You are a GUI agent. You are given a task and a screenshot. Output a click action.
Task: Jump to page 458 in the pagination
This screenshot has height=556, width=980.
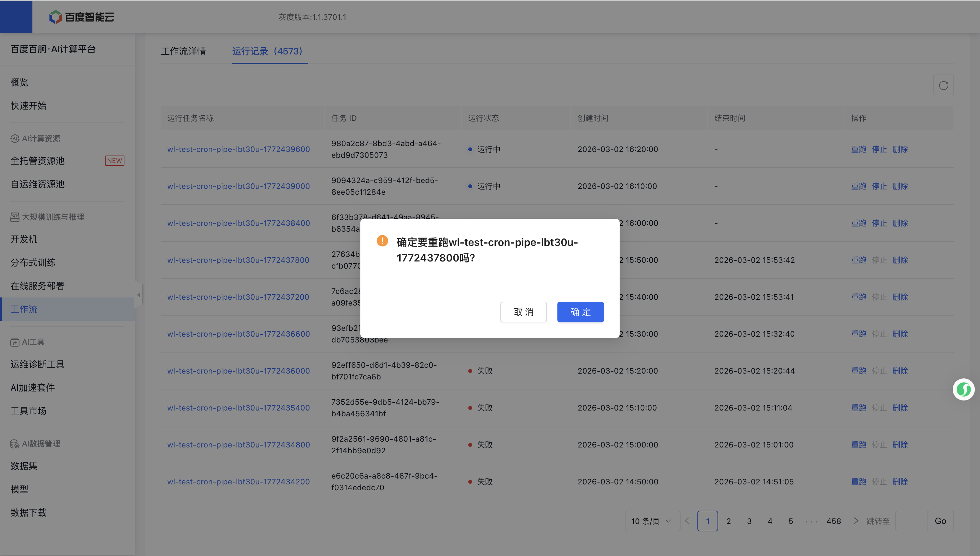833,521
